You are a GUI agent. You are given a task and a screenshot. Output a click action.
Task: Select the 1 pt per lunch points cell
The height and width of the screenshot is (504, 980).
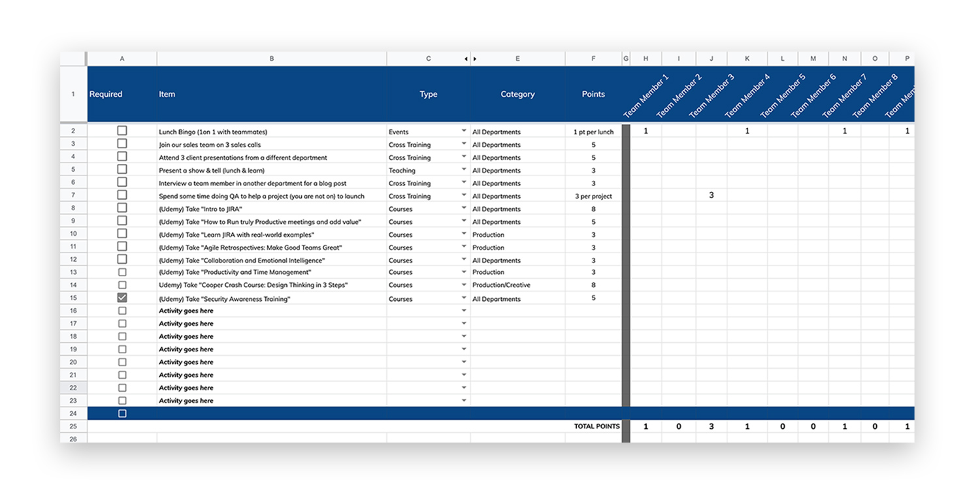(593, 131)
